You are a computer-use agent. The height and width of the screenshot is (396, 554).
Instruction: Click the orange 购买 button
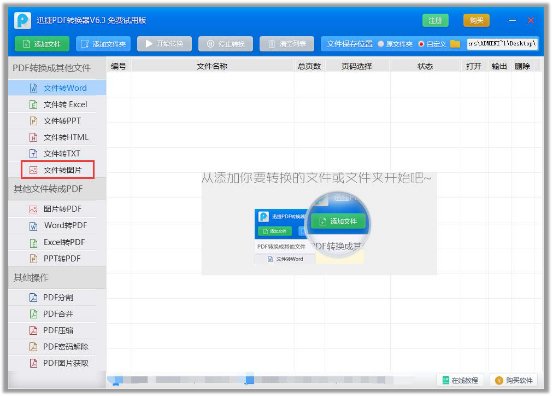tap(476, 20)
